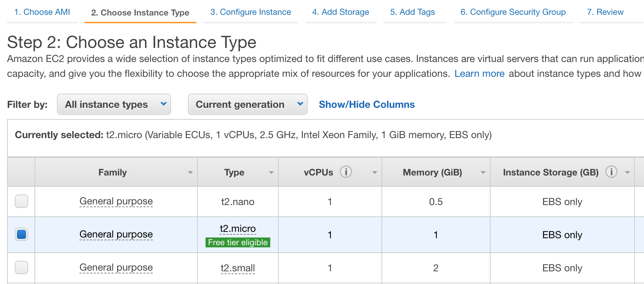This screenshot has height=284, width=644.
Task: Open Family column sort arrow
Action: 190,173
